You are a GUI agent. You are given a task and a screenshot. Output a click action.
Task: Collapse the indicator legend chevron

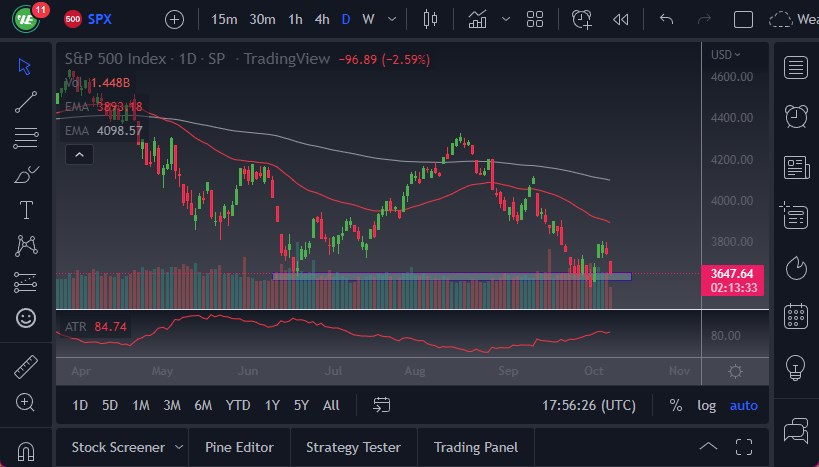click(78, 154)
